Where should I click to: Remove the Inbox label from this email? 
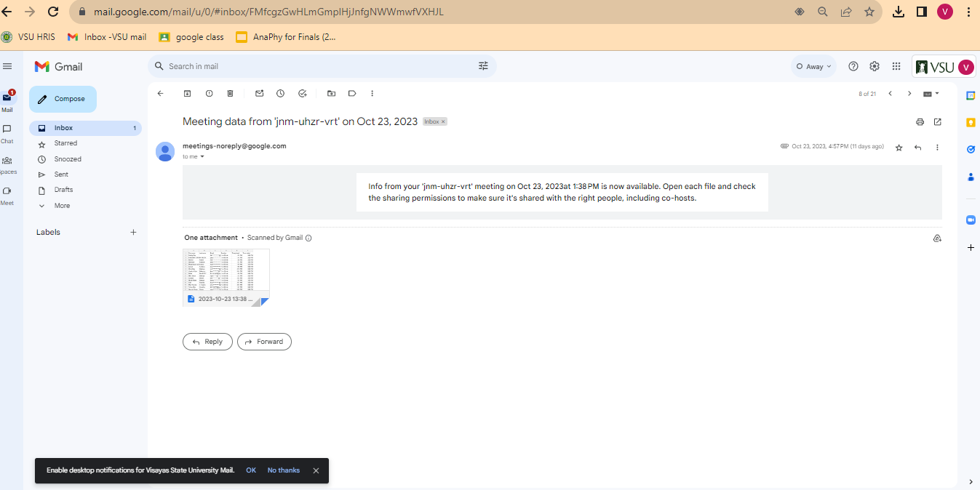click(x=443, y=122)
